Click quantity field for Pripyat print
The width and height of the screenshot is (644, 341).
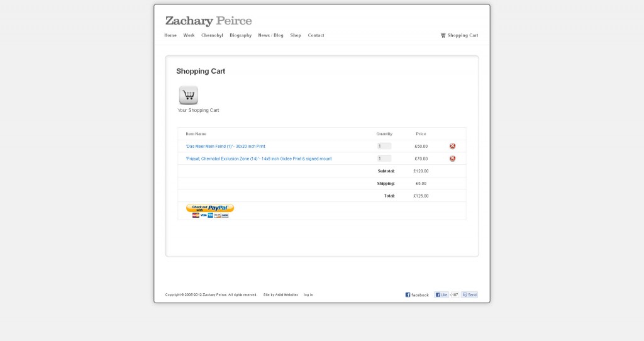[x=384, y=159]
